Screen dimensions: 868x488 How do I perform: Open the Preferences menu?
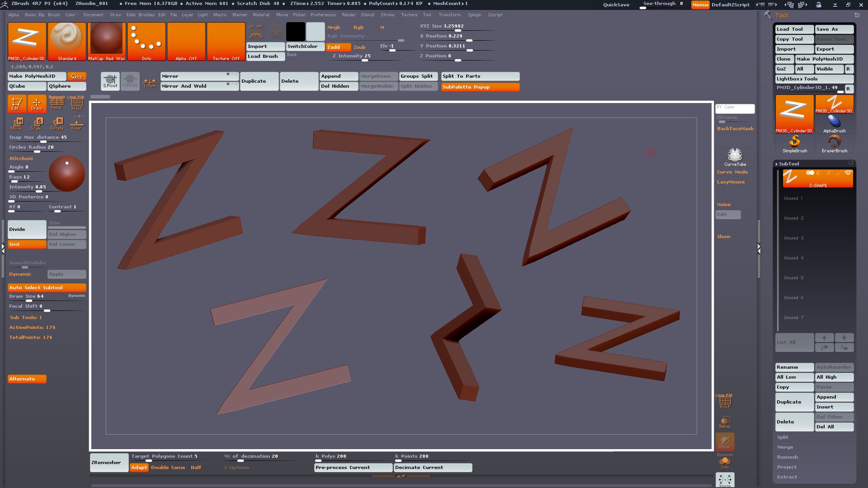click(323, 15)
